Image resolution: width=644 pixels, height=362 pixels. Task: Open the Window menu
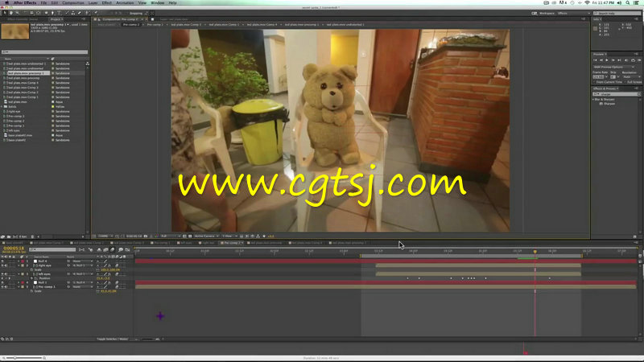tap(157, 3)
